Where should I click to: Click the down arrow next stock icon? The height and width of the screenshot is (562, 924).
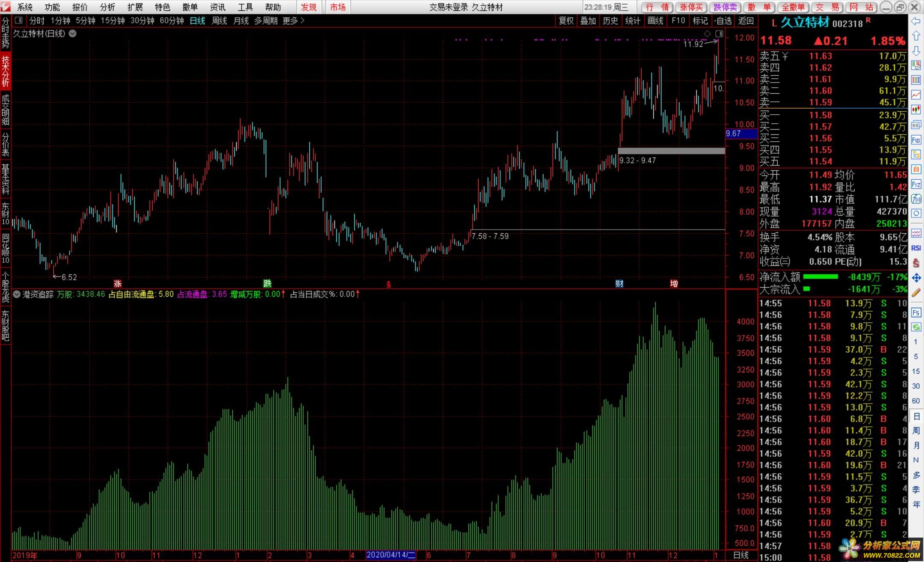pyautogui.click(x=916, y=51)
